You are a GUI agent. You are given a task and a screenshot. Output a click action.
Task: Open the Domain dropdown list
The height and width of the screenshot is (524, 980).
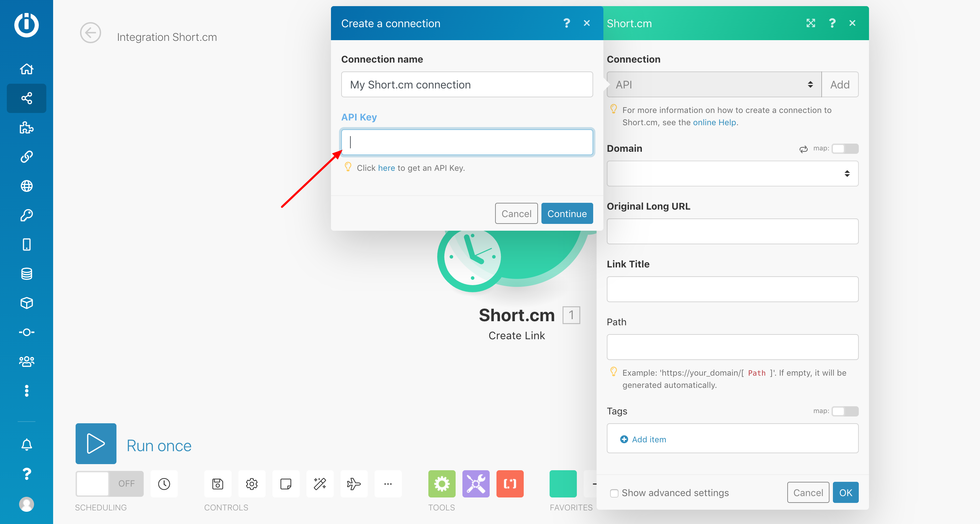[x=732, y=174]
